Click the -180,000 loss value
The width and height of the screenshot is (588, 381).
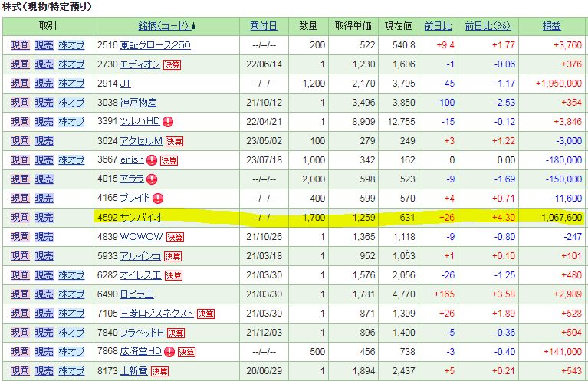(x=563, y=160)
